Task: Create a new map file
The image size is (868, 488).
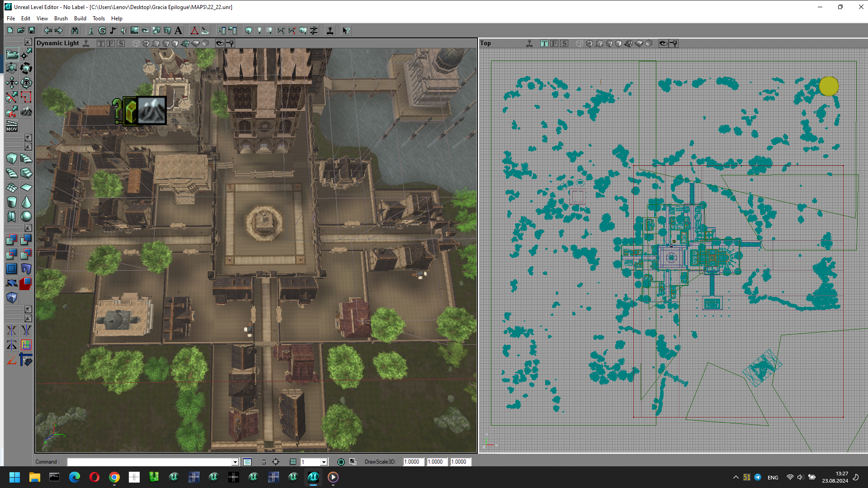Action: (10, 30)
